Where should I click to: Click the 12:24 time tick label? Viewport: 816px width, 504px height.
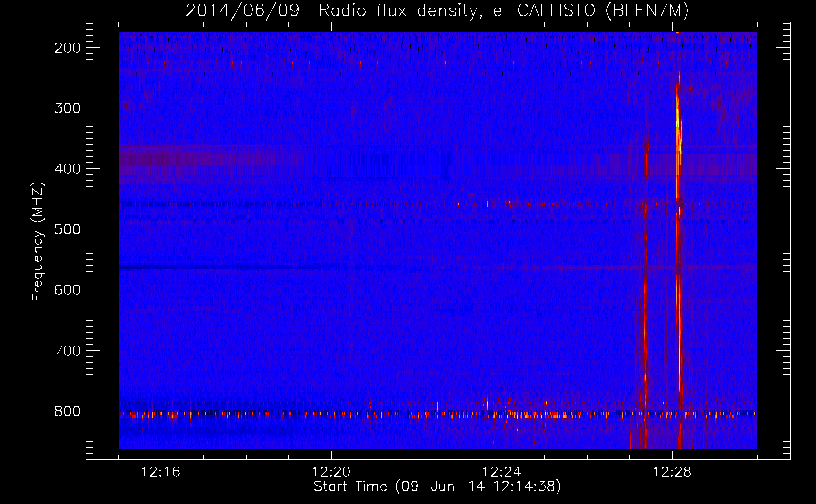(501, 472)
